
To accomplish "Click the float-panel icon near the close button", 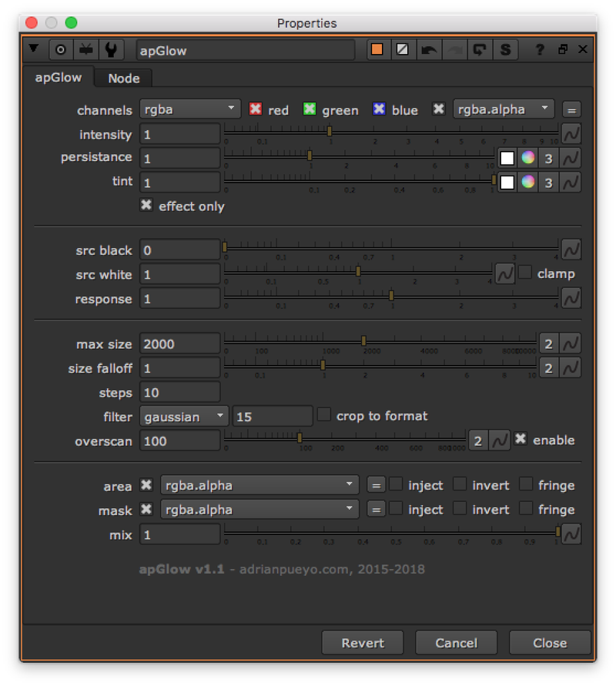I will coord(561,49).
